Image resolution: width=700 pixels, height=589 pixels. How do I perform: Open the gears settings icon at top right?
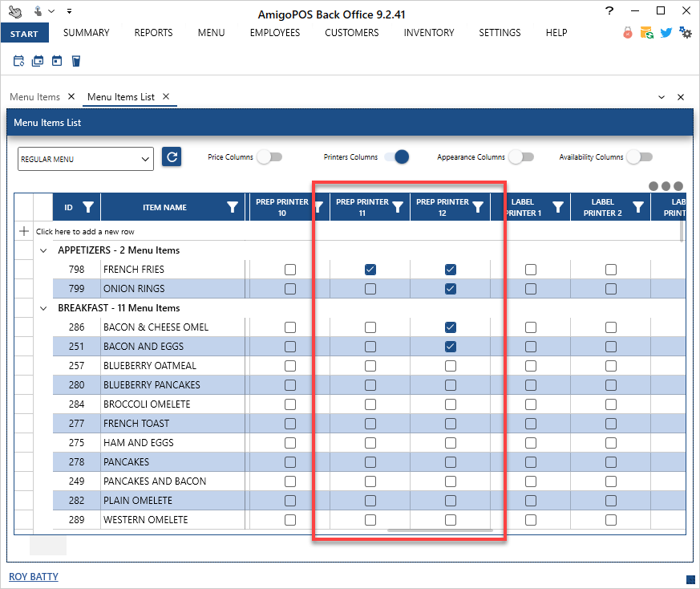pos(685,33)
